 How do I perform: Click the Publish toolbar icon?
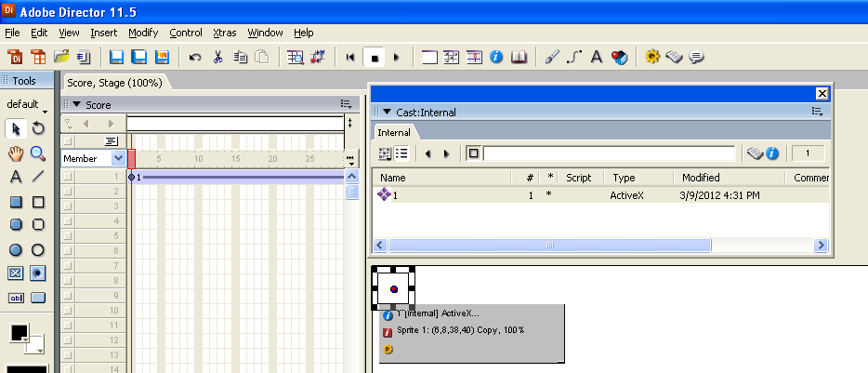162,57
